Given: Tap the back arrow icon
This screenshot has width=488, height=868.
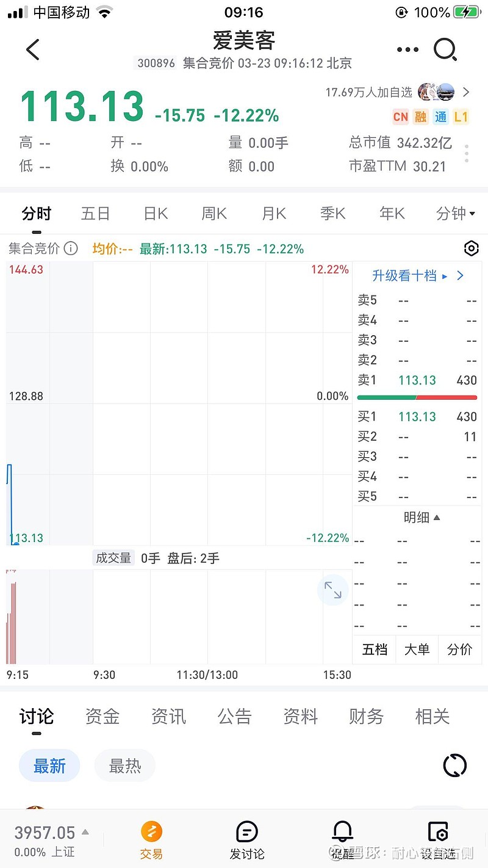Looking at the screenshot, I should tap(33, 49).
